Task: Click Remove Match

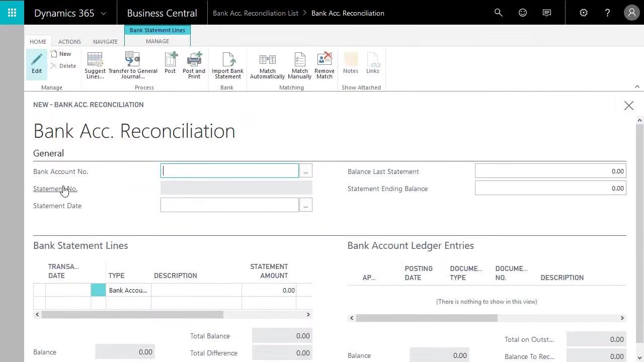Action: pyautogui.click(x=325, y=65)
